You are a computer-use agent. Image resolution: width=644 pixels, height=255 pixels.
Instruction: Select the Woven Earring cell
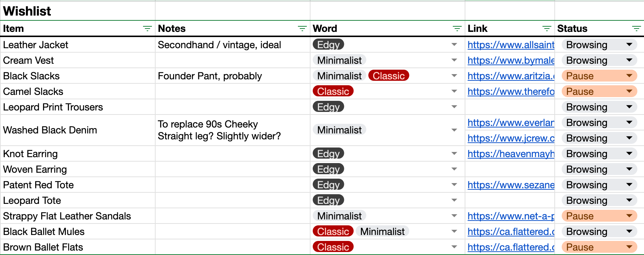click(x=77, y=169)
